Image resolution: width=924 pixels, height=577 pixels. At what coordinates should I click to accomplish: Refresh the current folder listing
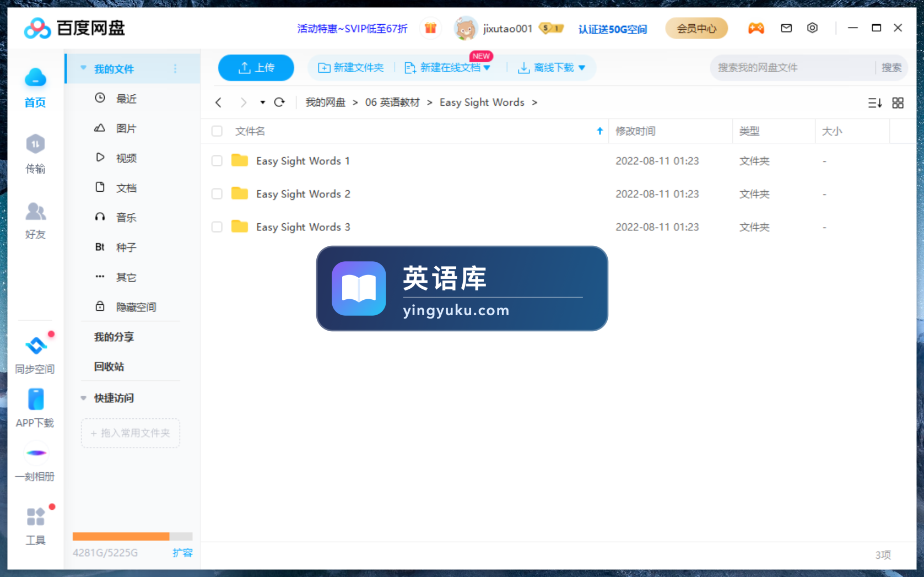click(x=279, y=103)
